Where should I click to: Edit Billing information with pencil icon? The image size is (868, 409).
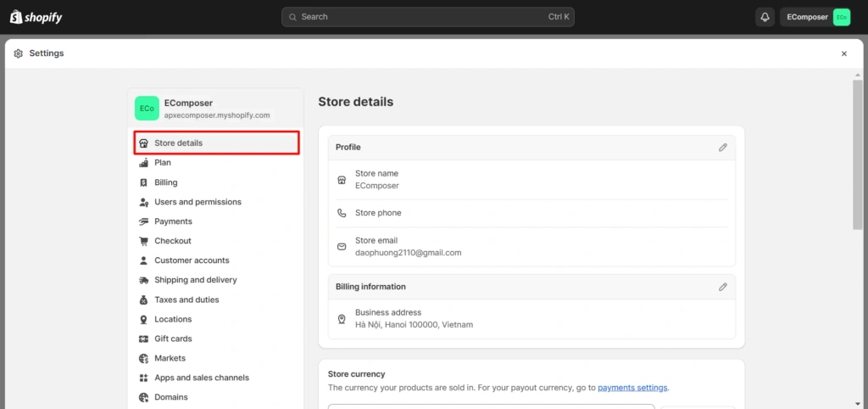click(722, 287)
